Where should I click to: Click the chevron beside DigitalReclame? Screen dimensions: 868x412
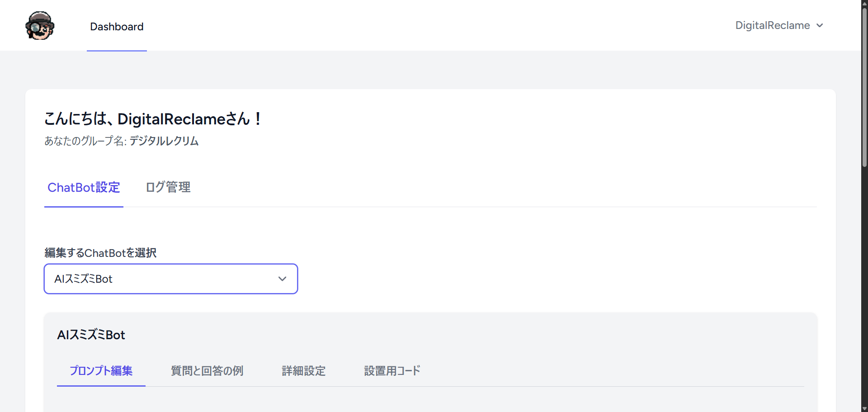[x=820, y=26]
